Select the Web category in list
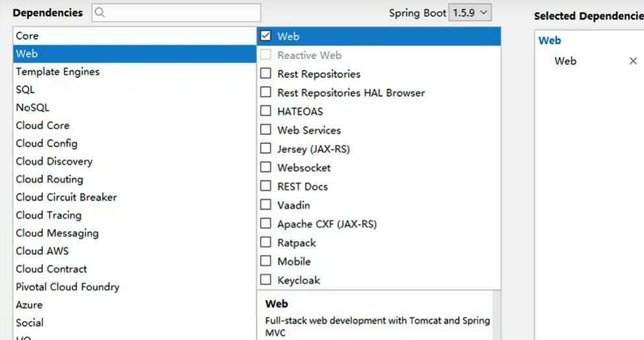This screenshot has height=340, width=644. pos(135,54)
